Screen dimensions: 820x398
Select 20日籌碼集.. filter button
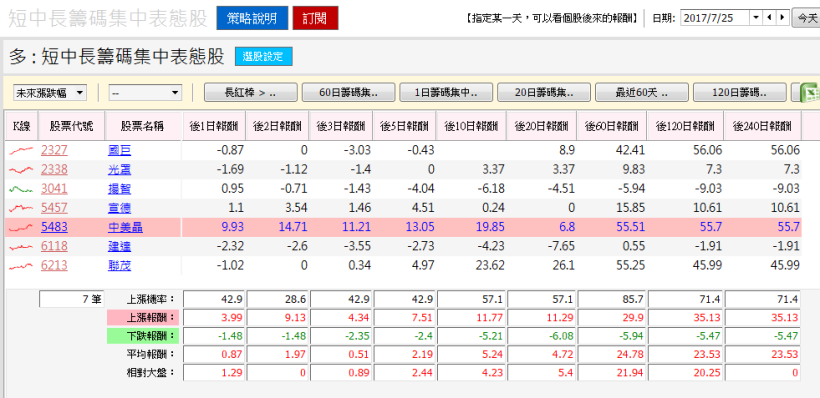pos(544,93)
